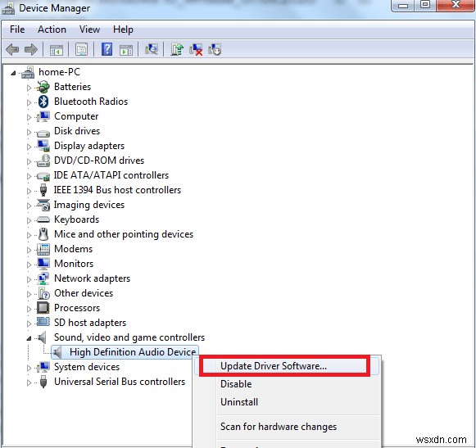The image size is (476, 448).
Task: Select the Monitors tree label
Action: point(74,264)
